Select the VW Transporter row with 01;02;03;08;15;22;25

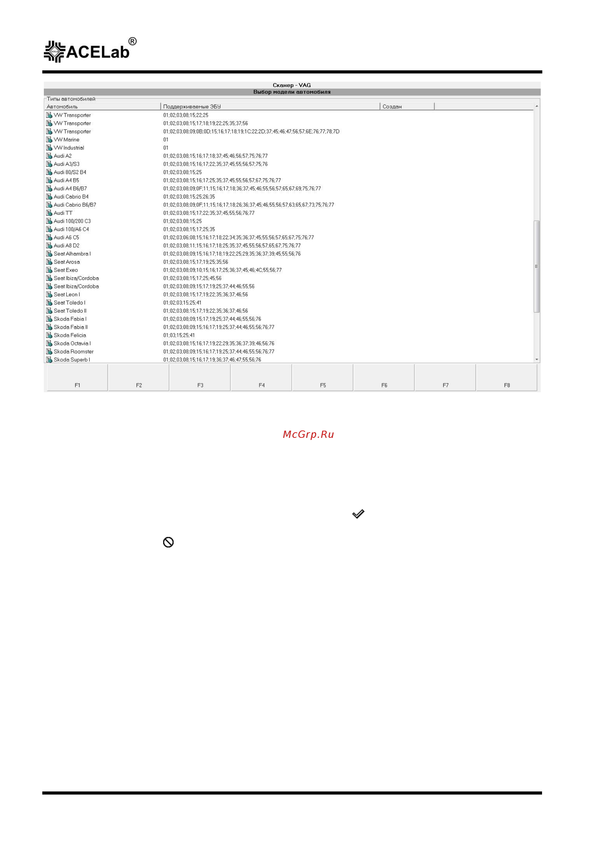[289, 115]
